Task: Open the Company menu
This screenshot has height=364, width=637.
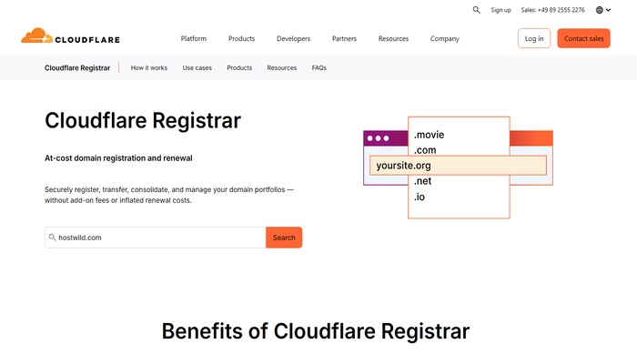Action: [444, 39]
